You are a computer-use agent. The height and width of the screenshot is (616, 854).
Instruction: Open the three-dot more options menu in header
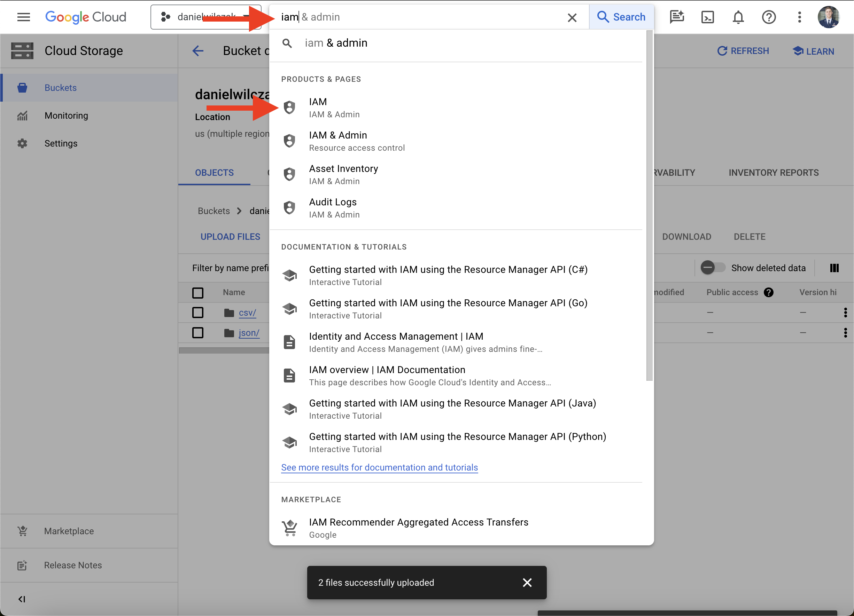(x=800, y=17)
